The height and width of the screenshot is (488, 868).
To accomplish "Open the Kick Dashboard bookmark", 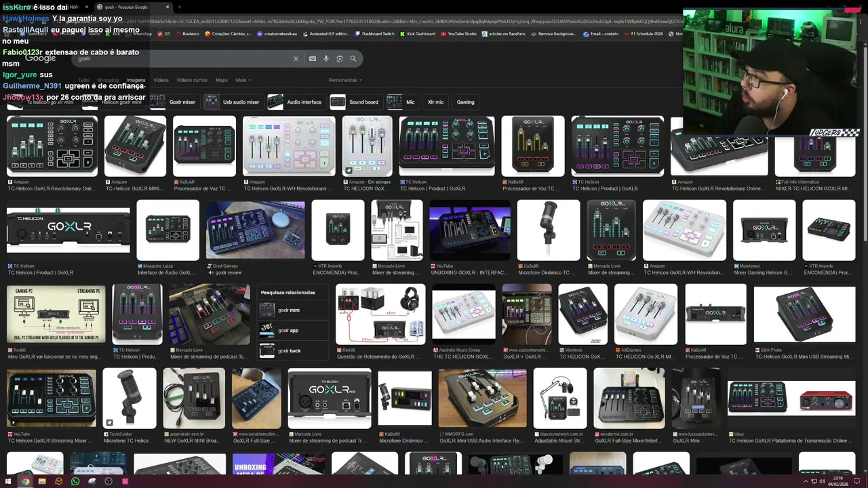I will tap(418, 34).
